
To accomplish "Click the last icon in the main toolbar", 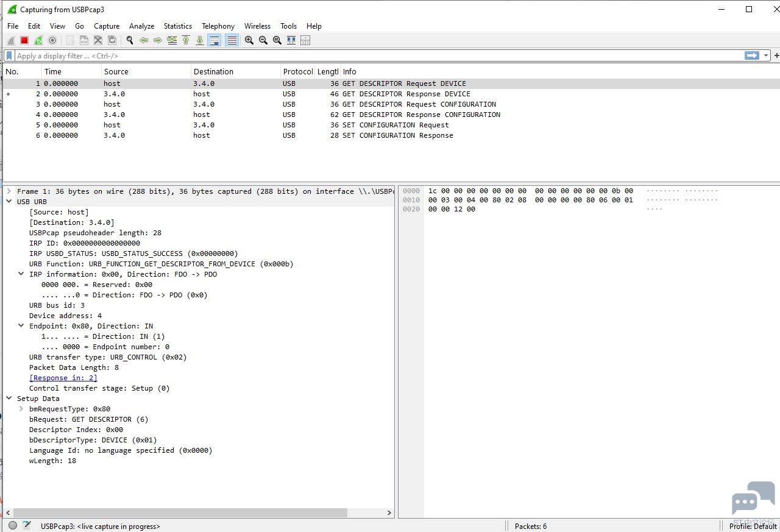I will pos(305,40).
